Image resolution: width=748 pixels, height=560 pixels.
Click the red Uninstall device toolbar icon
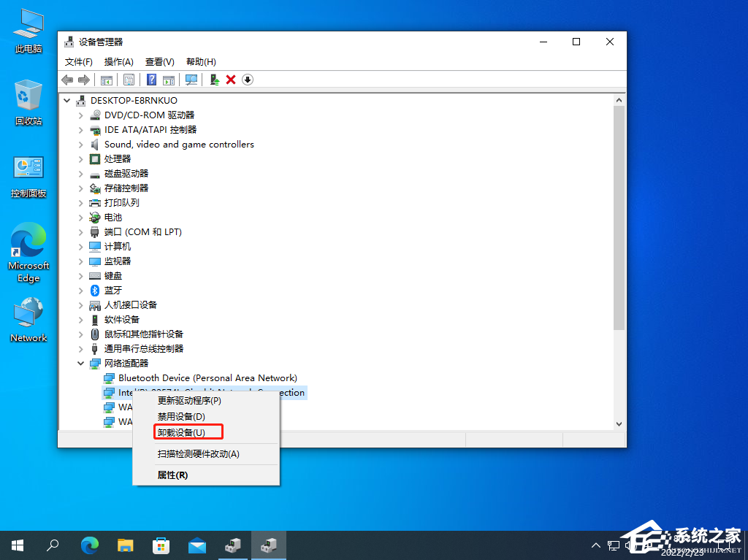tap(231, 80)
